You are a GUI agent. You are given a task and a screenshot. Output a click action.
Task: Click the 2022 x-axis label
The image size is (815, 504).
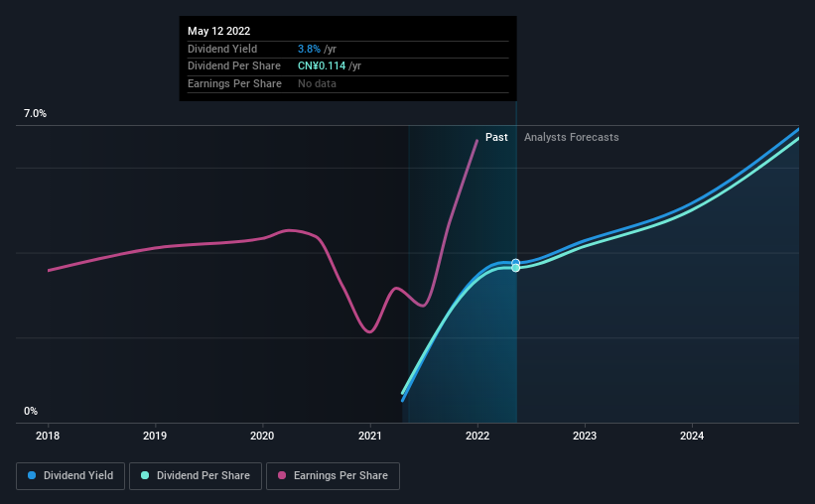(477, 436)
